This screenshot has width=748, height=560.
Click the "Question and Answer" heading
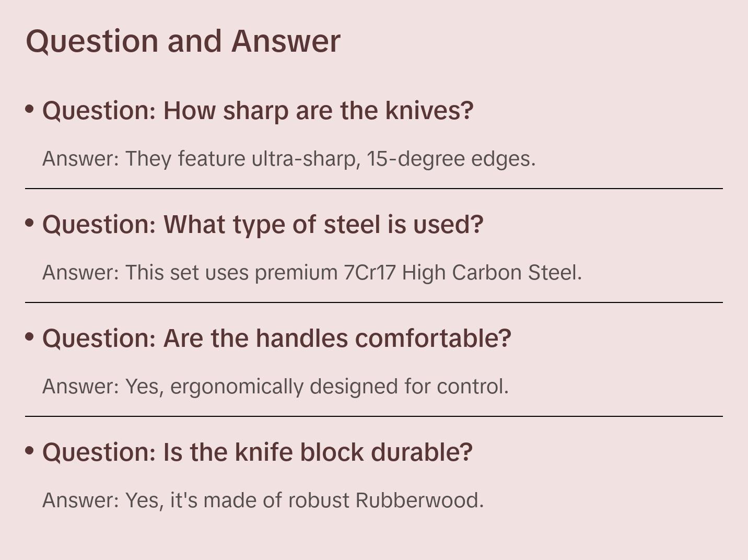(183, 41)
